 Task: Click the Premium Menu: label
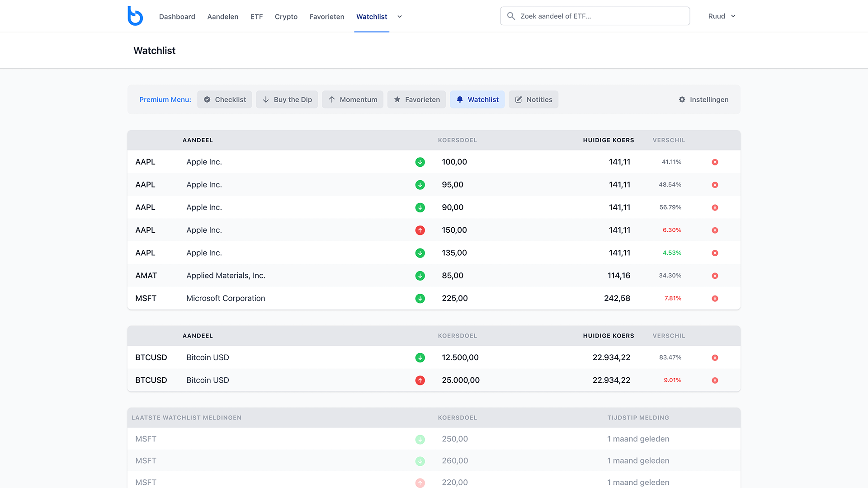165,99
